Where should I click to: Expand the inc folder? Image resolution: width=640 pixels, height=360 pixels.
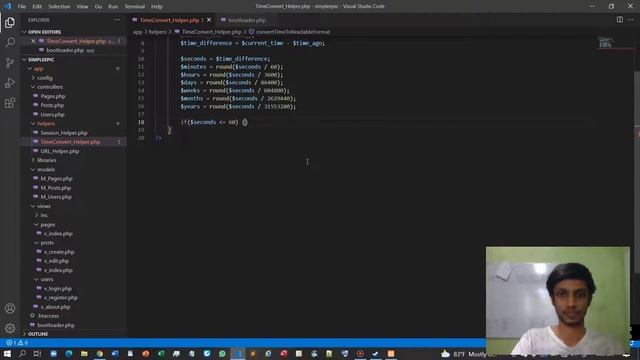36,215
